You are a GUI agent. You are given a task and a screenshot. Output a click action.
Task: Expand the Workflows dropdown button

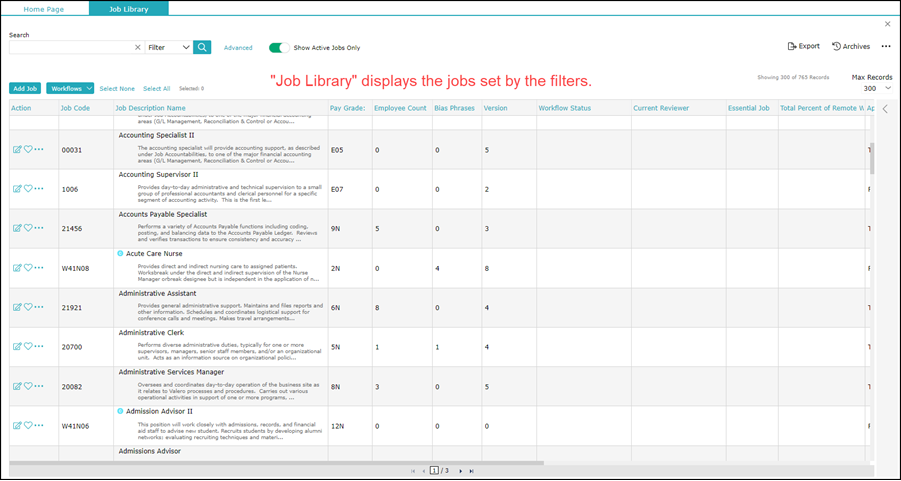71,88
